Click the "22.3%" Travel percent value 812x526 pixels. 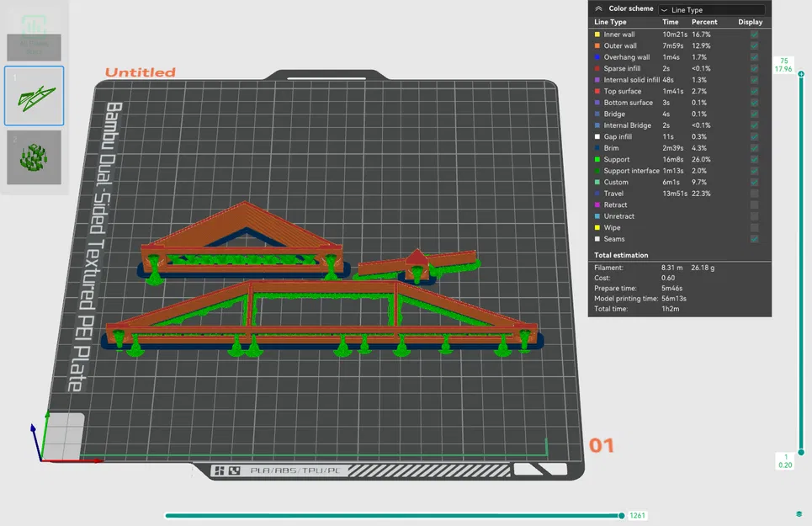pyautogui.click(x=701, y=194)
